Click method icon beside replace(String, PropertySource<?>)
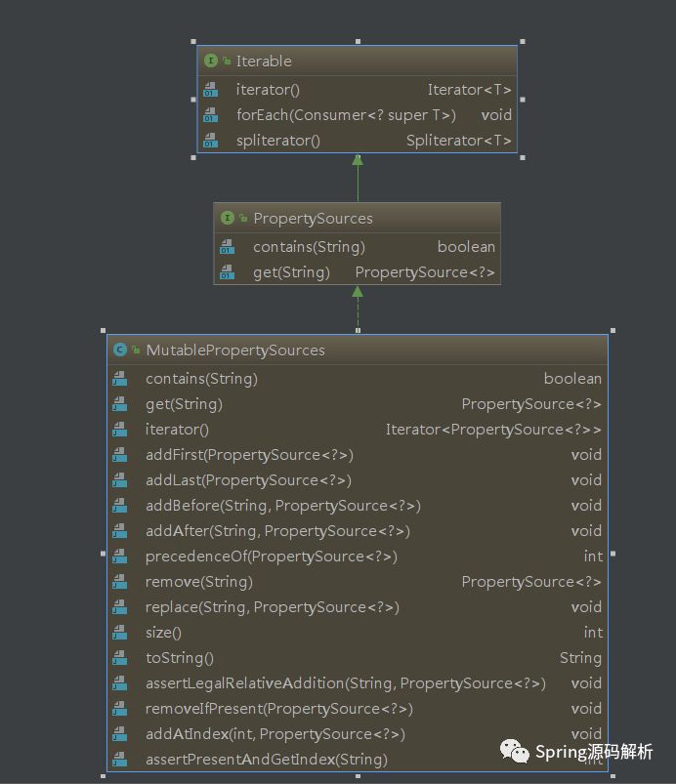This screenshot has height=784, width=676. coord(119,607)
